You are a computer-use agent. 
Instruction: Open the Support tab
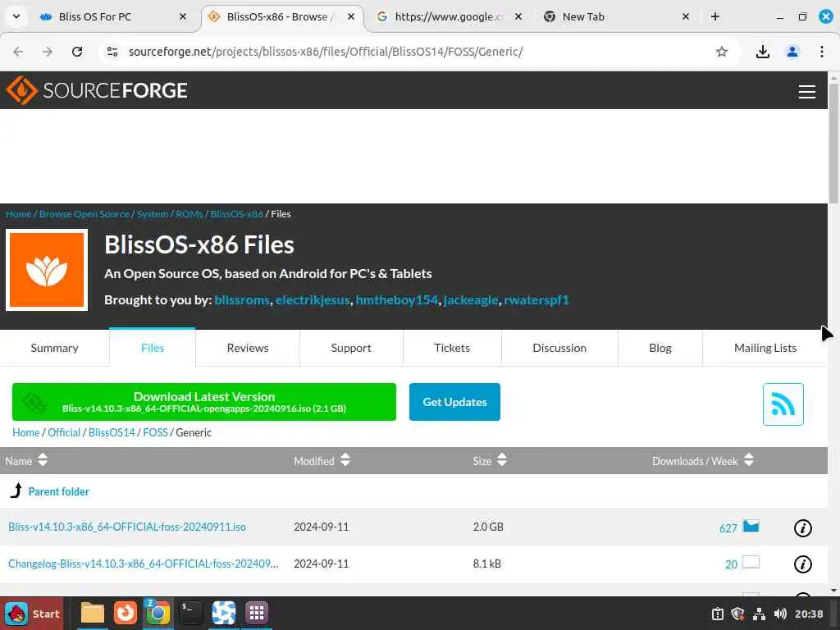pos(351,348)
